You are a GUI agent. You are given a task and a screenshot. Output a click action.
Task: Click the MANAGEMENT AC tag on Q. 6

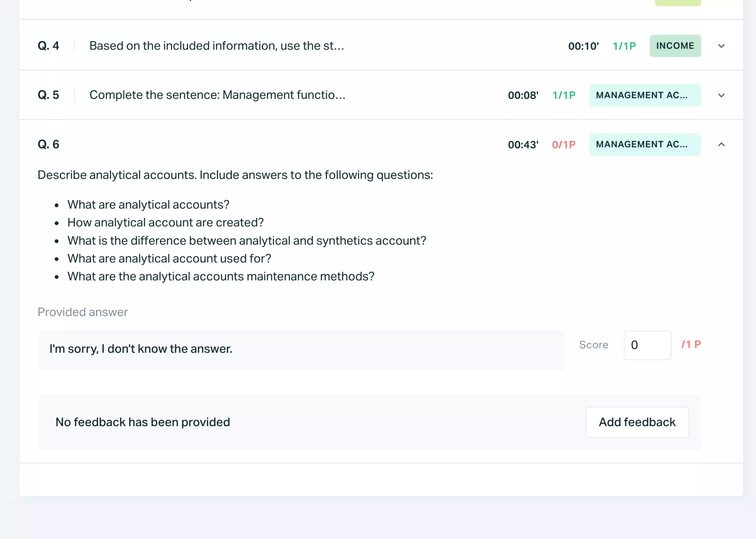(x=645, y=144)
